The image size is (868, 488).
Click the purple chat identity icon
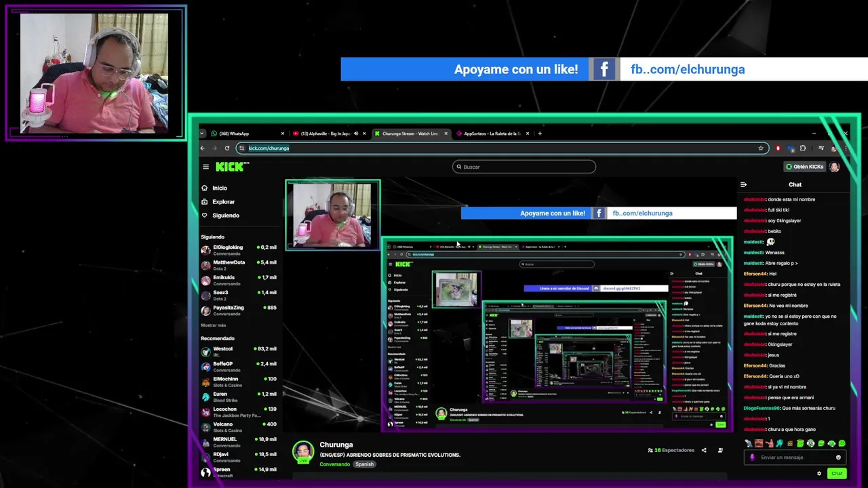pos(752,457)
